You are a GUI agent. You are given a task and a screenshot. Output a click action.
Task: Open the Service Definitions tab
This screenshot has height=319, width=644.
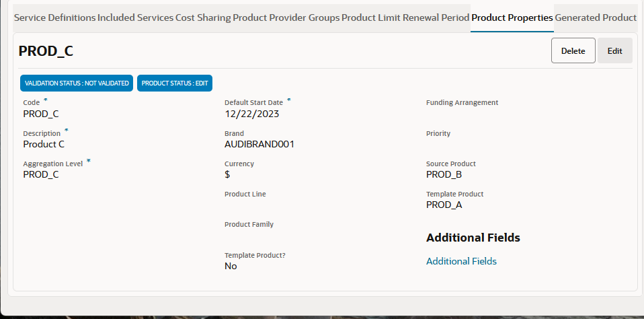coord(55,17)
